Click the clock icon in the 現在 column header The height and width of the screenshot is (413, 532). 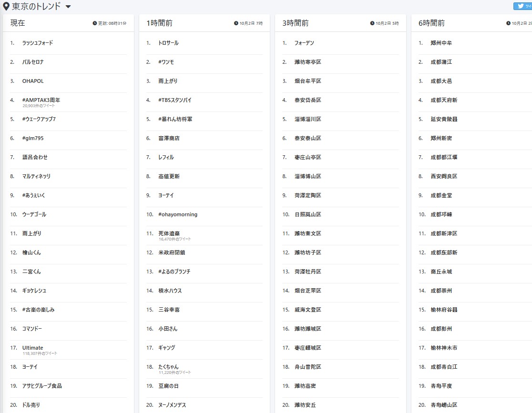[x=94, y=23]
